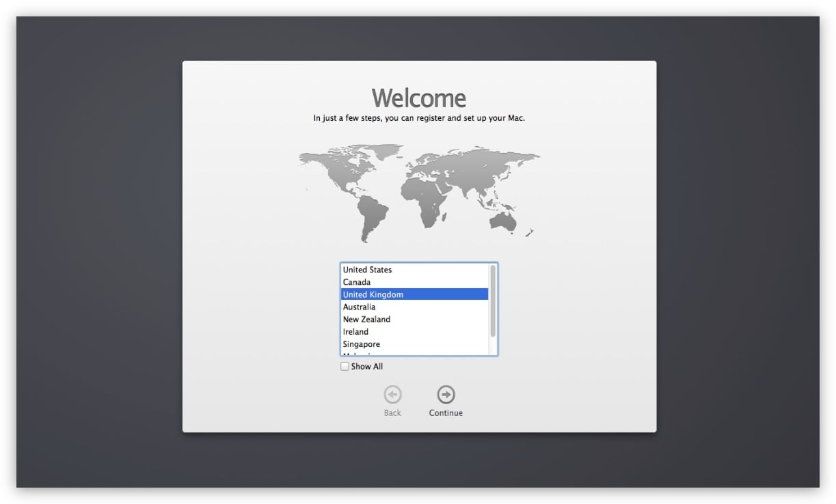
Task: Pick Australia in the country list
Action: tap(359, 307)
